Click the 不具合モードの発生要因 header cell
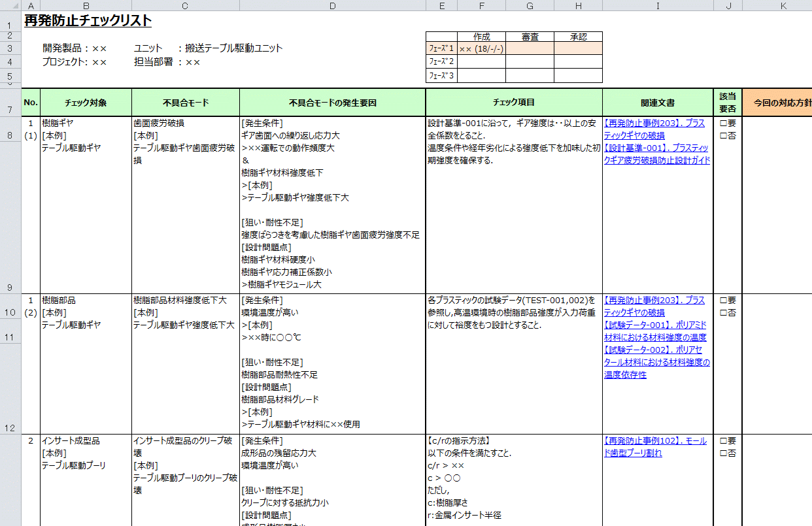This screenshot has height=526, width=812. [332, 103]
